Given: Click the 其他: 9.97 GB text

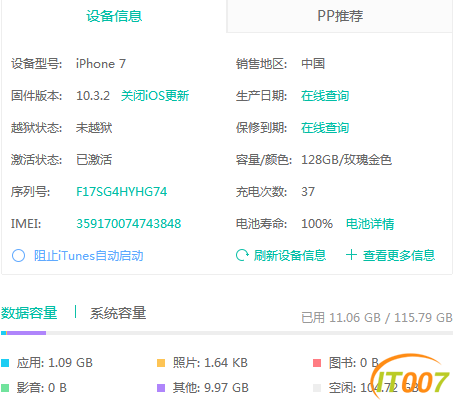Looking at the screenshot, I should pyautogui.click(x=211, y=388).
